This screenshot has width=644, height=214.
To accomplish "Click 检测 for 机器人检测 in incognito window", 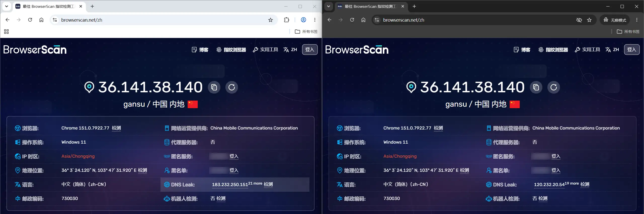I will (543, 198).
